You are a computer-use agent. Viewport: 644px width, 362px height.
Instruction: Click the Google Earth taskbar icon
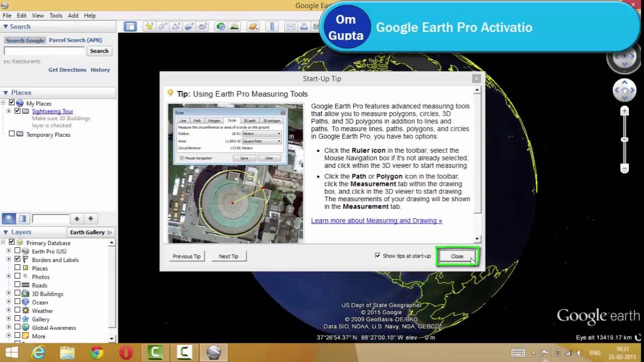tap(213, 353)
